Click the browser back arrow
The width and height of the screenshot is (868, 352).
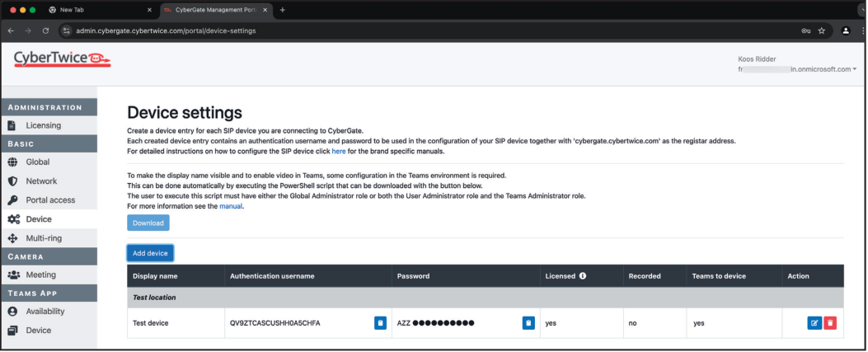[11, 31]
